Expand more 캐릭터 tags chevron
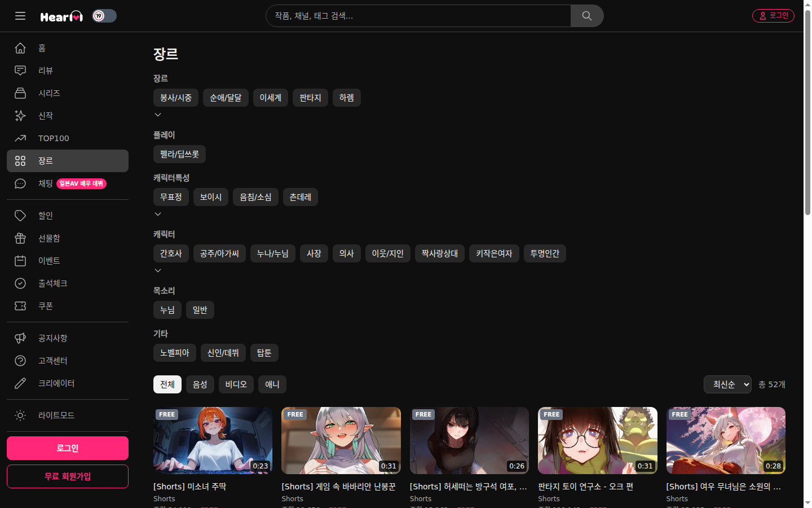Image resolution: width=812 pixels, height=508 pixels. click(158, 270)
